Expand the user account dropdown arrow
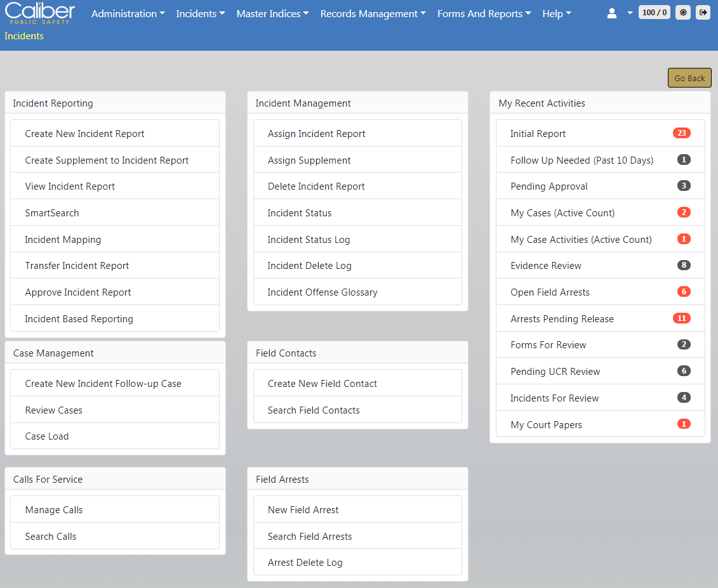718x588 pixels. tap(630, 13)
